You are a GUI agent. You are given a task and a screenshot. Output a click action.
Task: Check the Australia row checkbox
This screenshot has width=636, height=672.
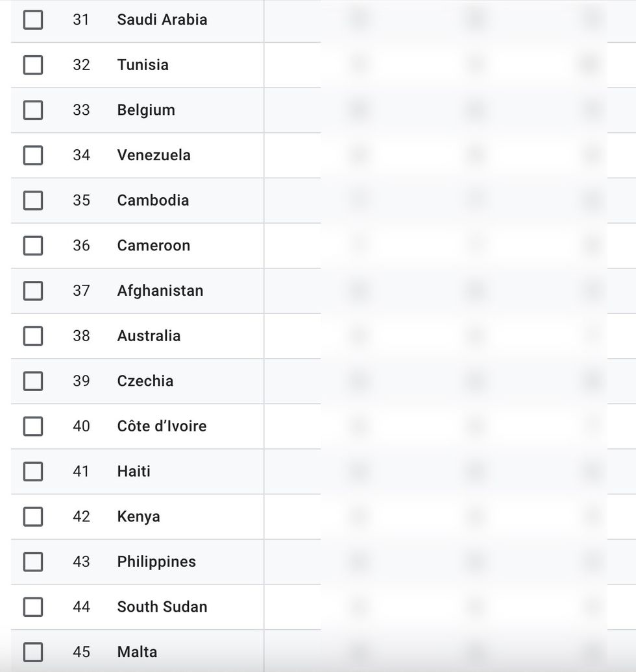pyautogui.click(x=33, y=336)
